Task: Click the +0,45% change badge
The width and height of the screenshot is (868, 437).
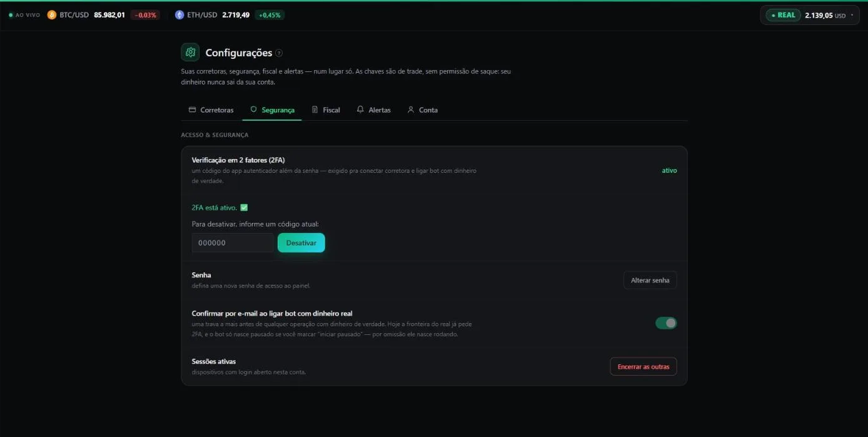Action: (270, 15)
